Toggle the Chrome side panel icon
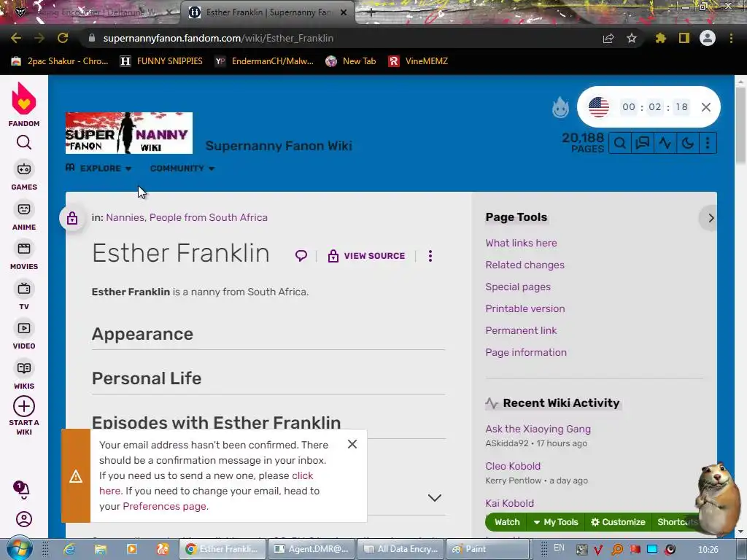Image resolution: width=747 pixels, height=560 pixels. point(684,38)
